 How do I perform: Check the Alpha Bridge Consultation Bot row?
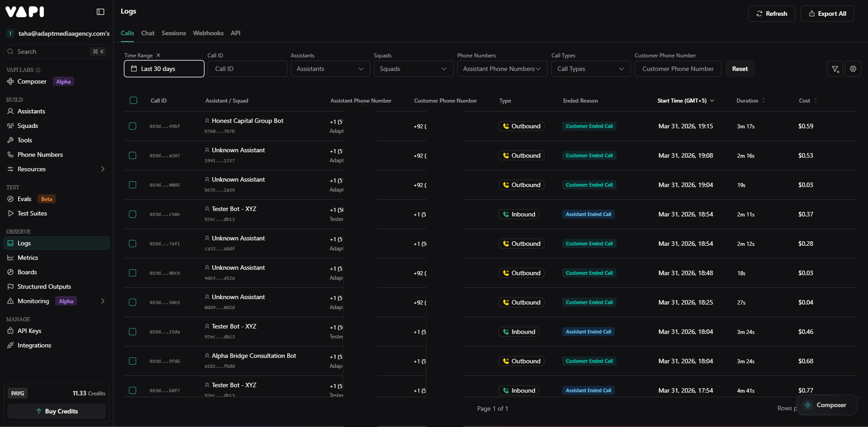133,361
